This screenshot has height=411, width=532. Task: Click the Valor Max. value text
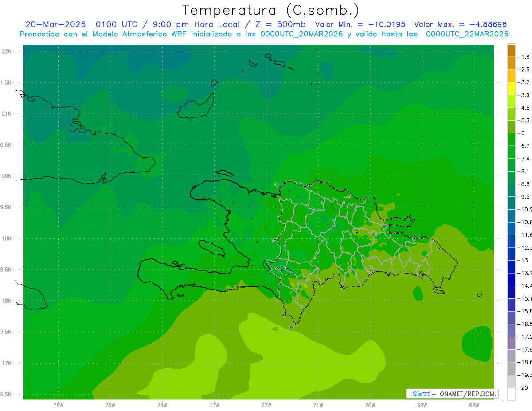[460, 24]
